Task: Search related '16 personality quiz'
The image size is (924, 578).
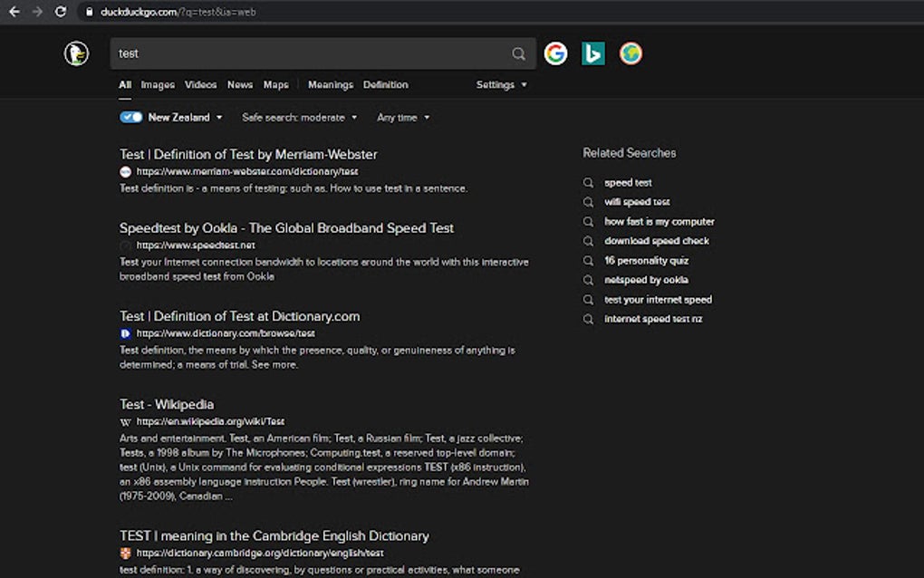Action: click(646, 260)
